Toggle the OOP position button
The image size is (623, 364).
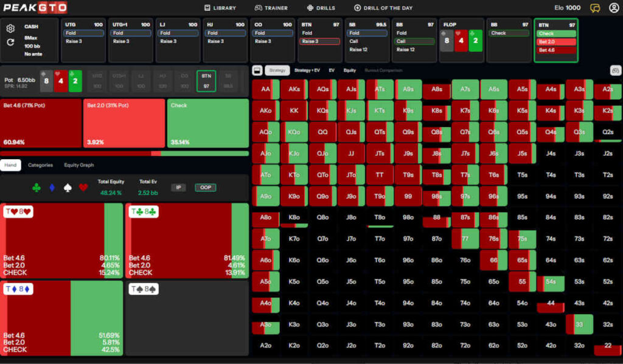click(x=205, y=188)
